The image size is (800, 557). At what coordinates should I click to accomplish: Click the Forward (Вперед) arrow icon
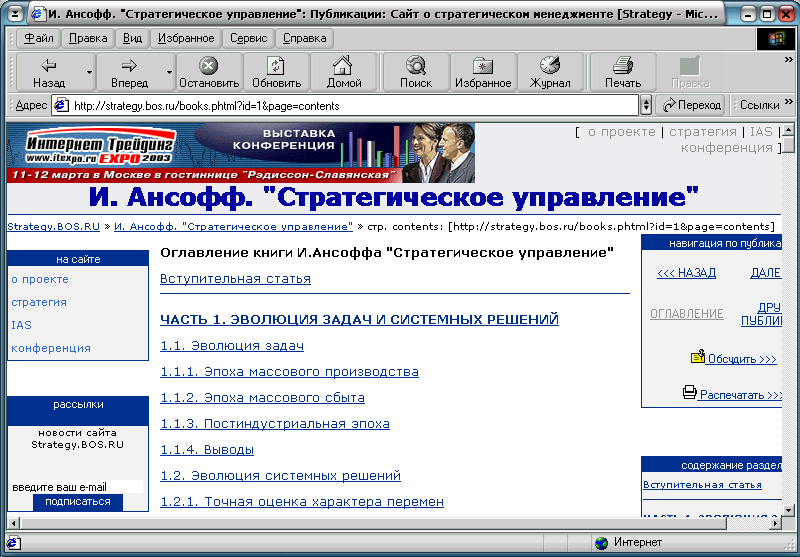coord(129,66)
